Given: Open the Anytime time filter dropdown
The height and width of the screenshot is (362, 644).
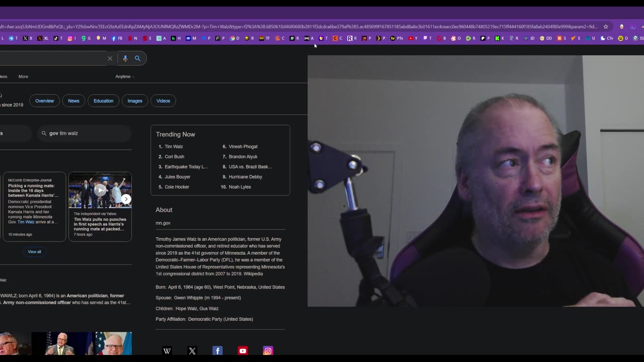Looking at the screenshot, I should point(125,76).
